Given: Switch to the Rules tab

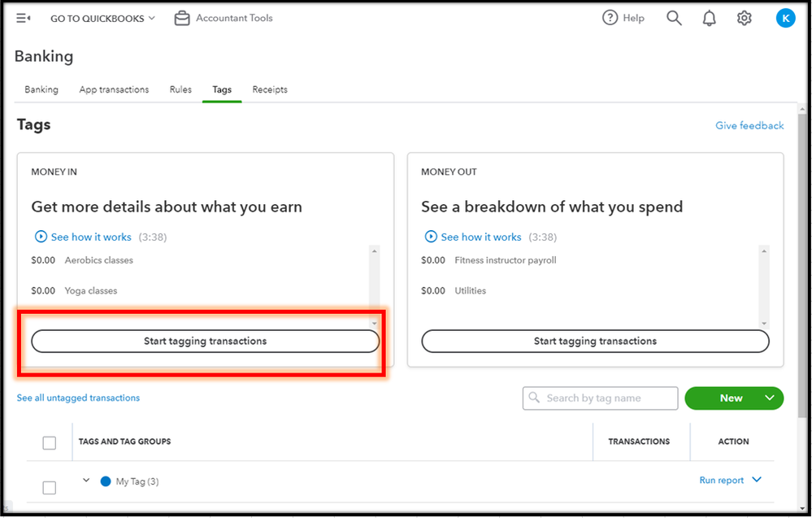Looking at the screenshot, I should 180,89.
